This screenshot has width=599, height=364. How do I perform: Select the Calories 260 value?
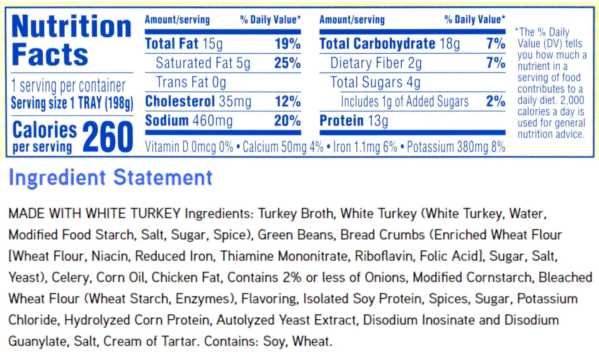click(x=108, y=137)
